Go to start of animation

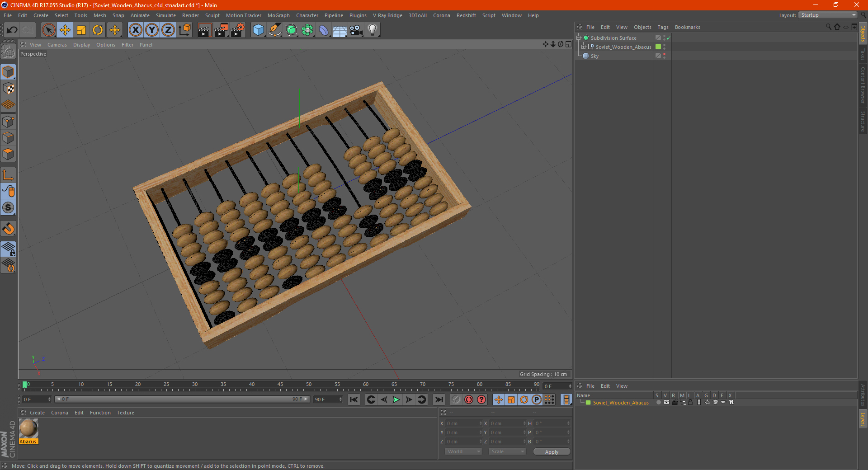click(x=354, y=399)
